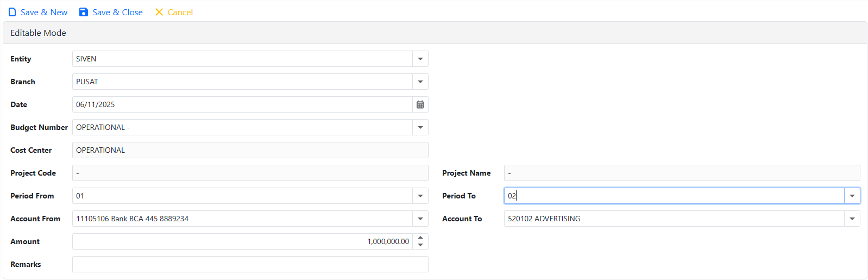The height and width of the screenshot is (280, 868).
Task: Click the Account To field 520102 ADVERTISING
Action: pos(674,219)
